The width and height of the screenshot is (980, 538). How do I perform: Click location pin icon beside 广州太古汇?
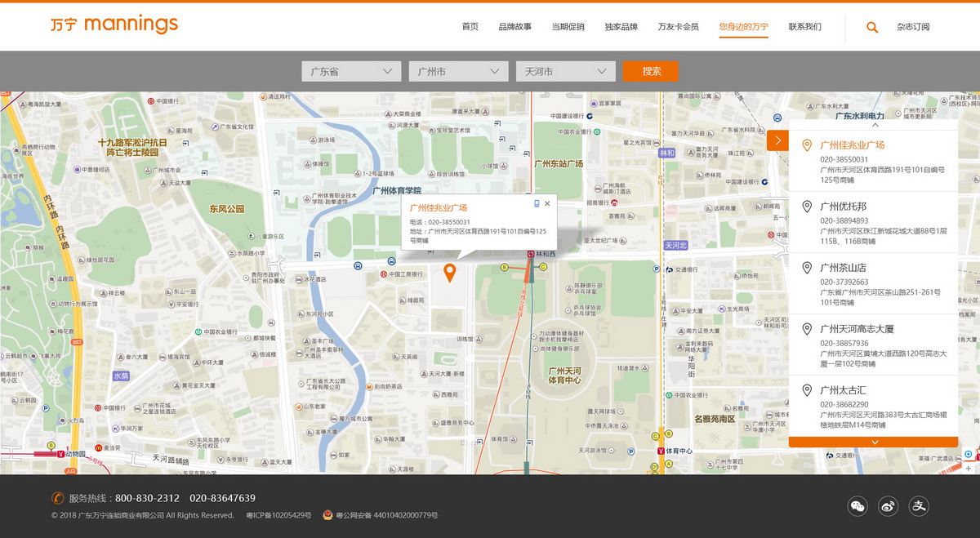(807, 390)
